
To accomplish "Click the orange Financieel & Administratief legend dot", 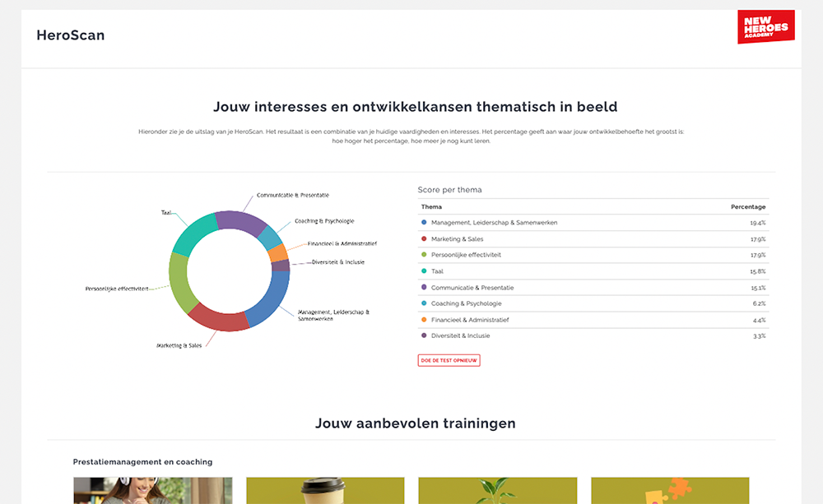I will coord(424,319).
